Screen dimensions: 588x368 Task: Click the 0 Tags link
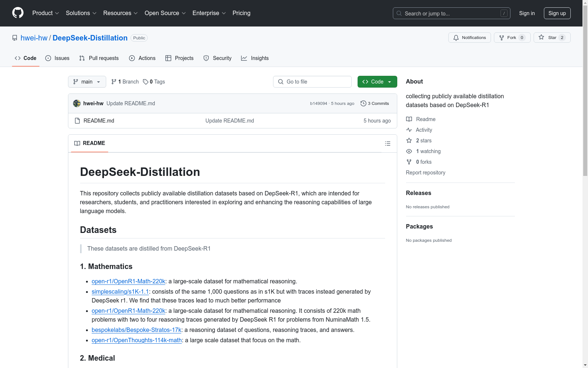[154, 82]
